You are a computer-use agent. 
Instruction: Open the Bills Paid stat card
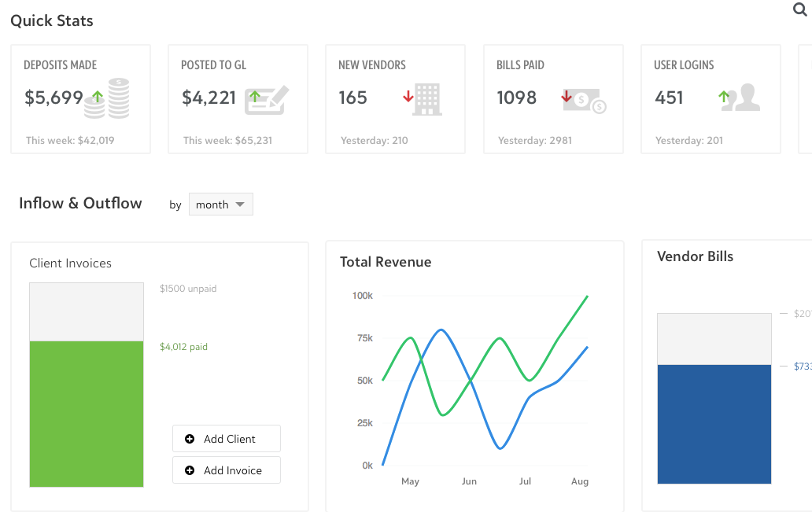553,98
